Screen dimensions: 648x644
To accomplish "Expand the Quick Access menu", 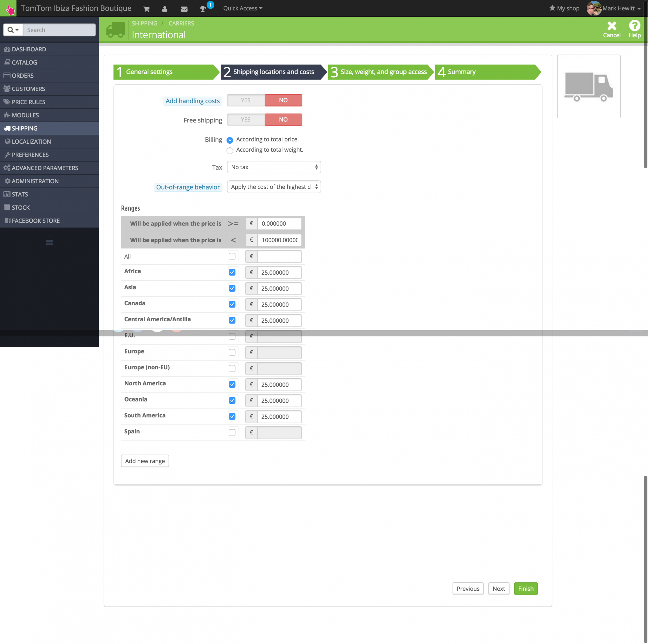I will [x=242, y=8].
